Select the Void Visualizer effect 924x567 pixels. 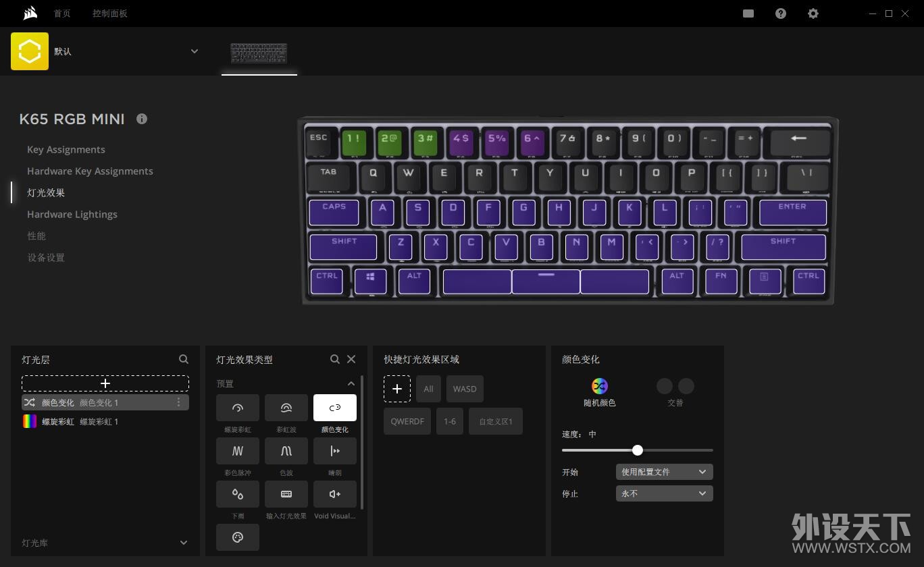tap(335, 494)
